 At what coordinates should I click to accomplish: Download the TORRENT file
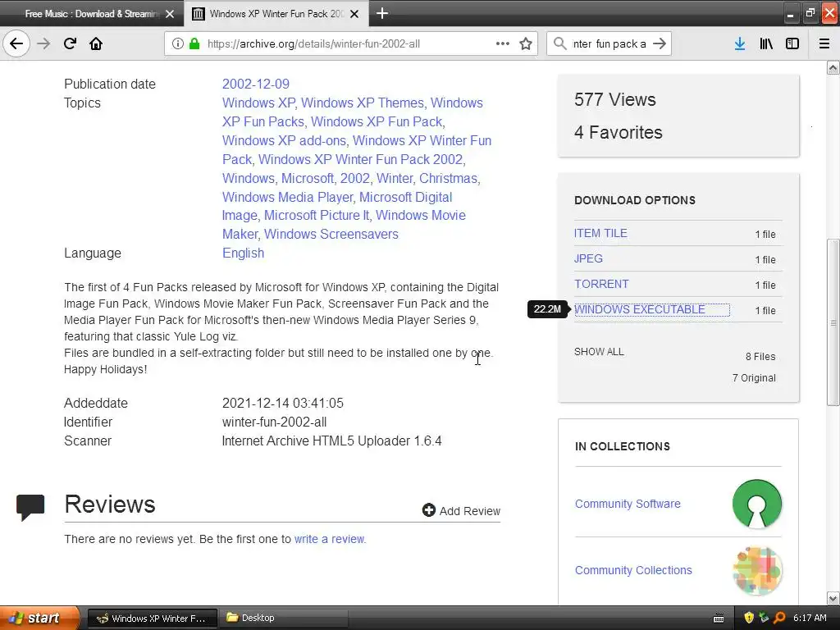point(601,284)
